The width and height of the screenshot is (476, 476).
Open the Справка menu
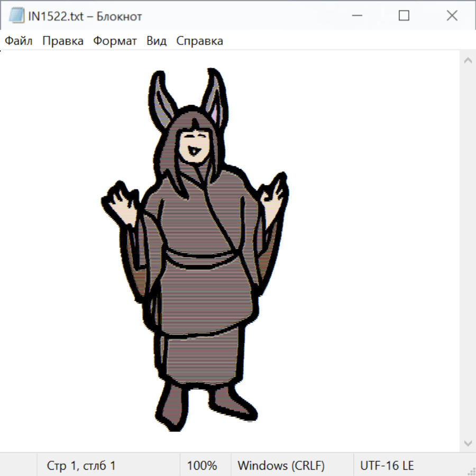click(x=199, y=41)
